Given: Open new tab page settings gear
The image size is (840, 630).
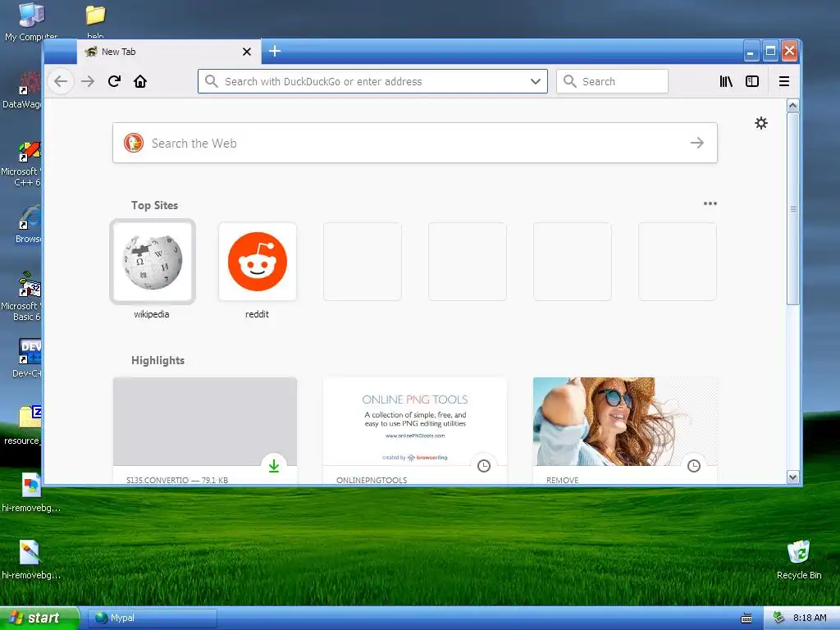Looking at the screenshot, I should click(x=760, y=123).
